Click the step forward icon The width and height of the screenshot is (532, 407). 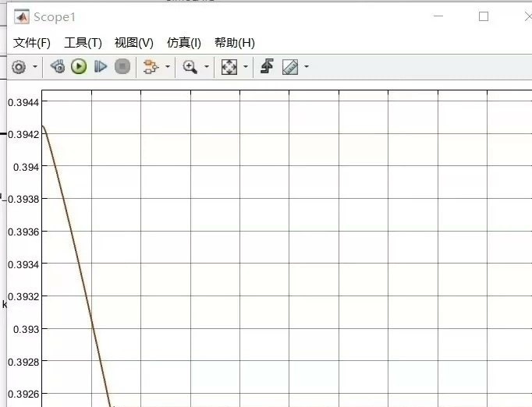pyautogui.click(x=101, y=66)
